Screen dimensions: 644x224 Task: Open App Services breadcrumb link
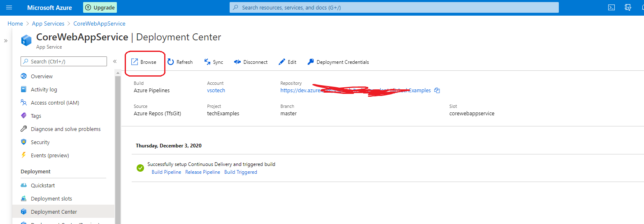click(x=48, y=23)
